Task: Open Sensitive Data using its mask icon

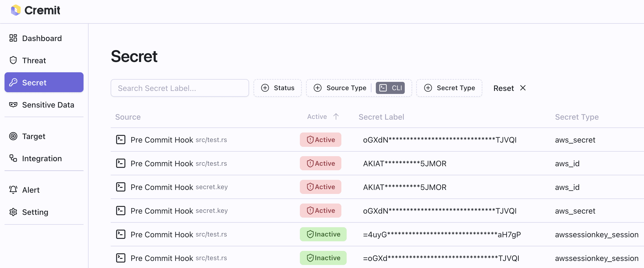Action: point(13,105)
